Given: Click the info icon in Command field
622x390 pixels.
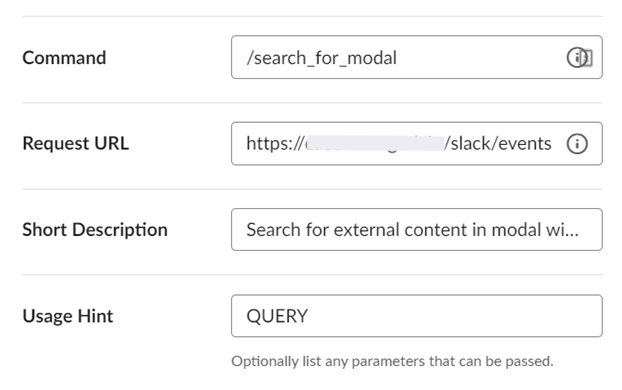Looking at the screenshot, I should coord(576,58).
